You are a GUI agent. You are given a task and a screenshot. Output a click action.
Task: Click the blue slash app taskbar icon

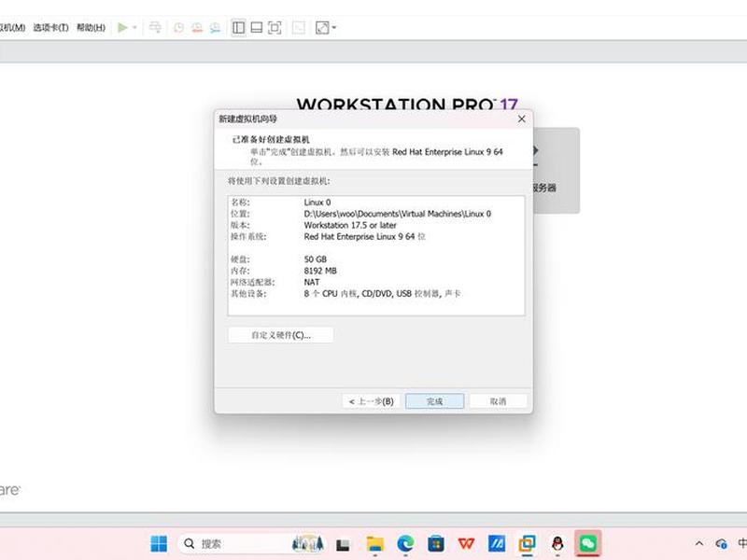tap(497, 543)
